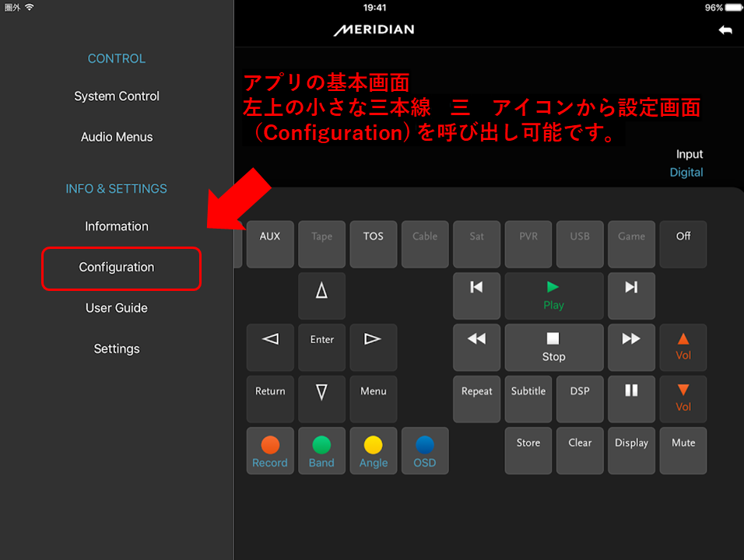Navigate up with the up arrow key
744x560 pixels.
click(x=321, y=296)
